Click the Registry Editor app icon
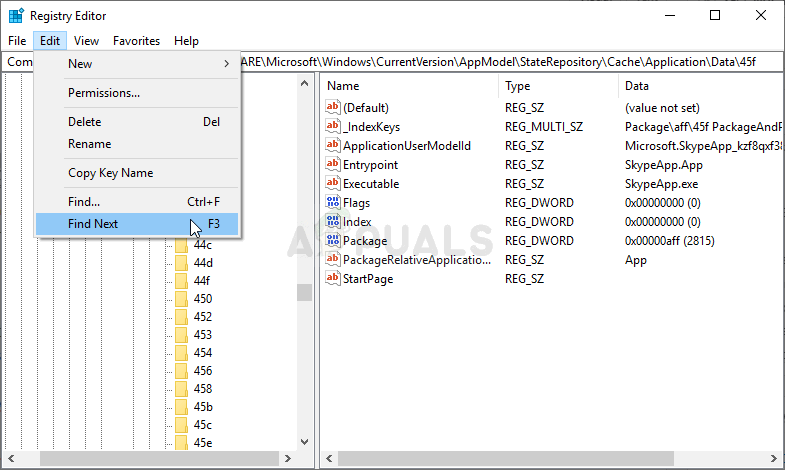This screenshot has height=470, width=785. click(16, 16)
